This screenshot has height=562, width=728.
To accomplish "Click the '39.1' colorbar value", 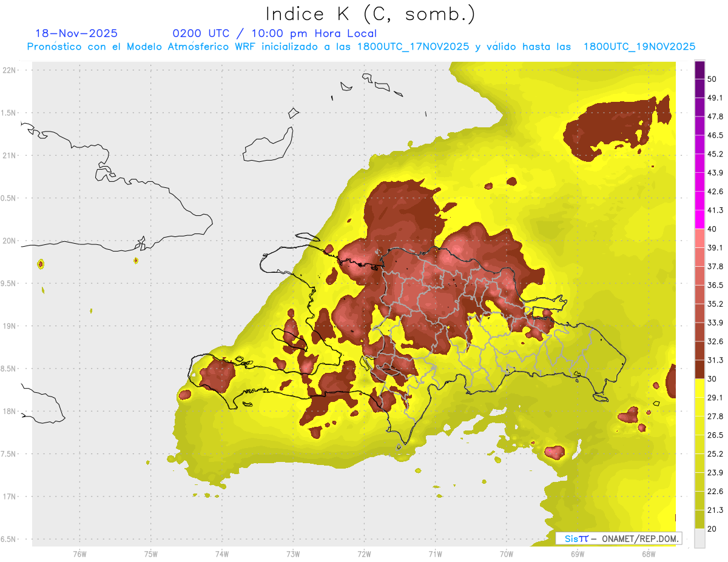I will (715, 247).
